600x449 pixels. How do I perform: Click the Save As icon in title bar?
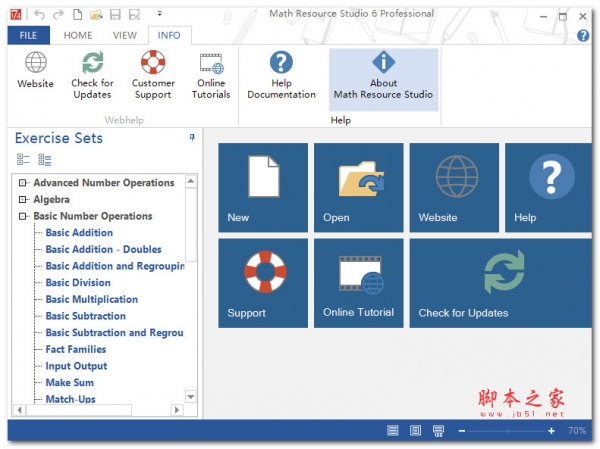pos(135,15)
